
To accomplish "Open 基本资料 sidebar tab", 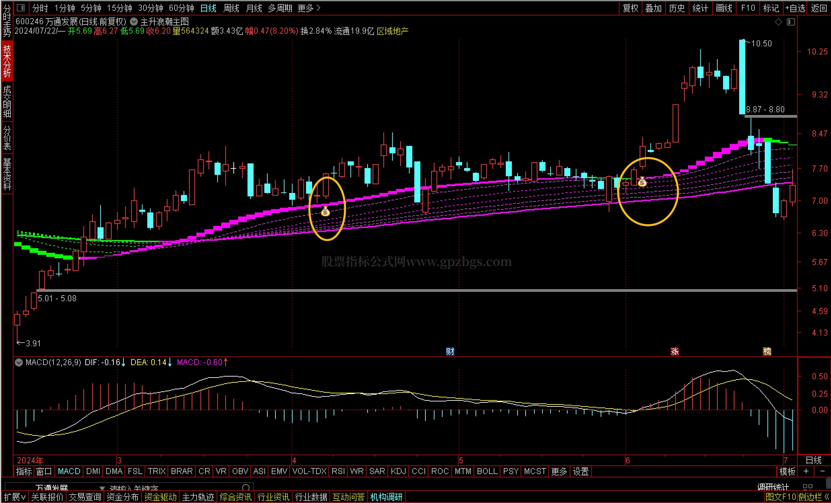I will pyautogui.click(x=7, y=174).
